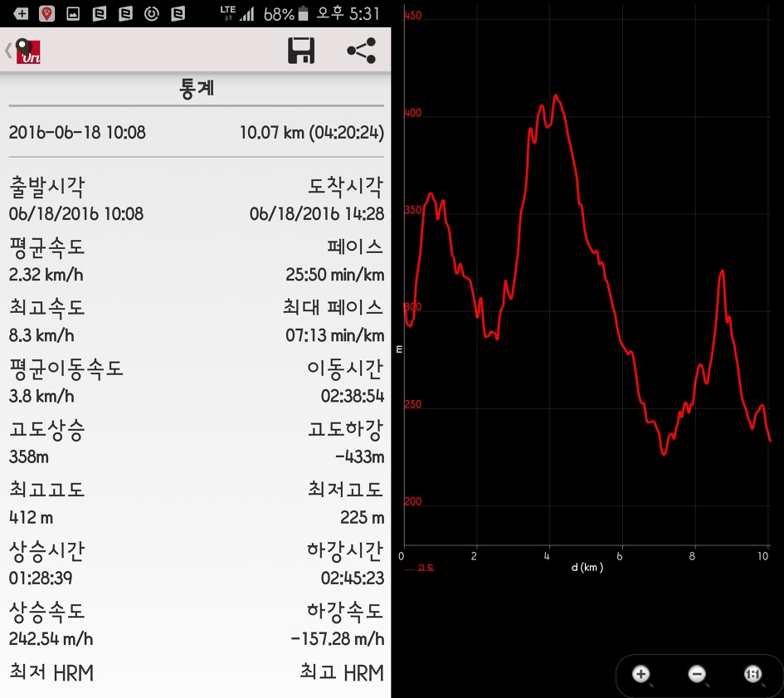The width and height of the screenshot is (784, 698).
Task: Tap the 평균이동속도 label
Action: (66, 369)
